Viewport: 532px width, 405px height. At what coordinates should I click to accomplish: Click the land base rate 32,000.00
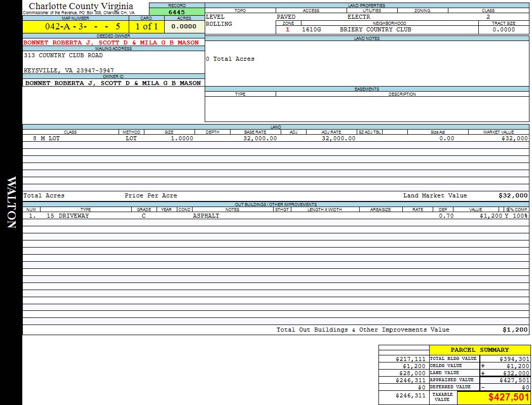[x=260, y=138]
